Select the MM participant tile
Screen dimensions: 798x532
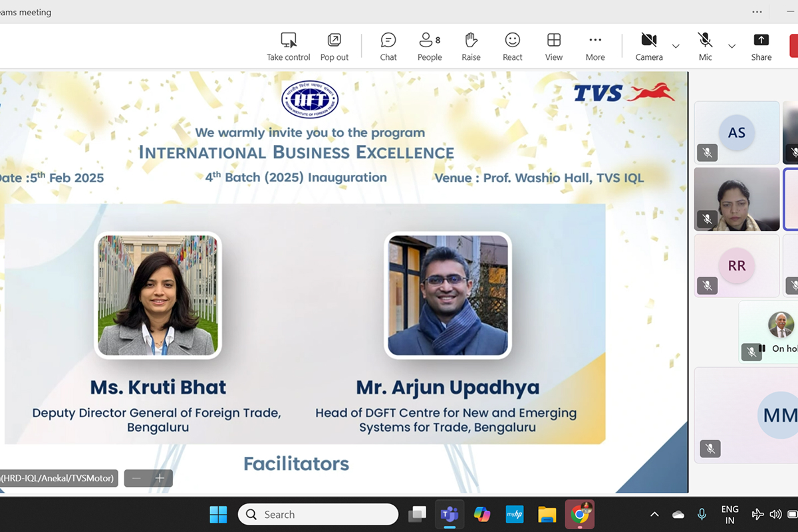pos(746,415)
